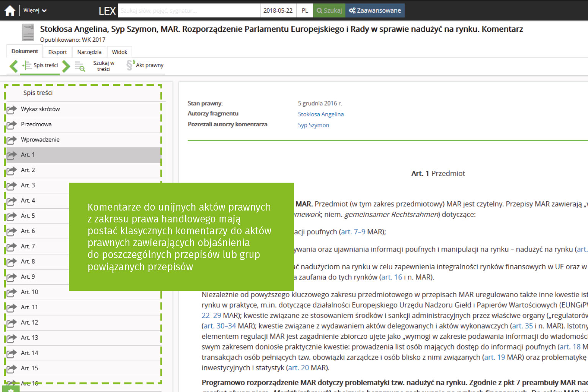Click the share arrow icon beside Art. 12
Viewport: 588px width, 392px height.
[12, 323]
